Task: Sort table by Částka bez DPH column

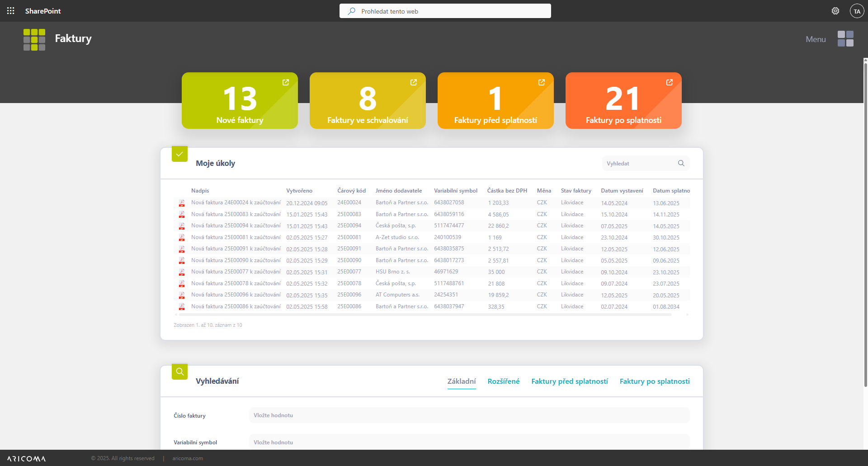Action: click(507, 191)
